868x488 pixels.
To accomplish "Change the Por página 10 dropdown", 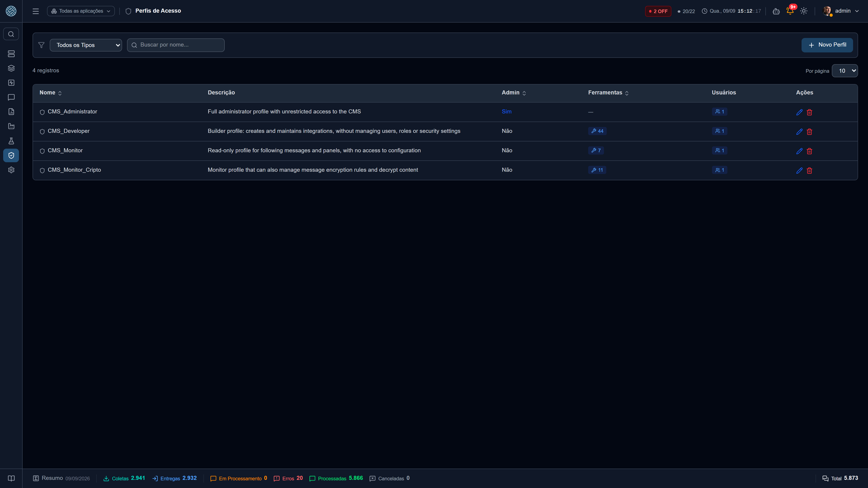I will coord(845,71).
